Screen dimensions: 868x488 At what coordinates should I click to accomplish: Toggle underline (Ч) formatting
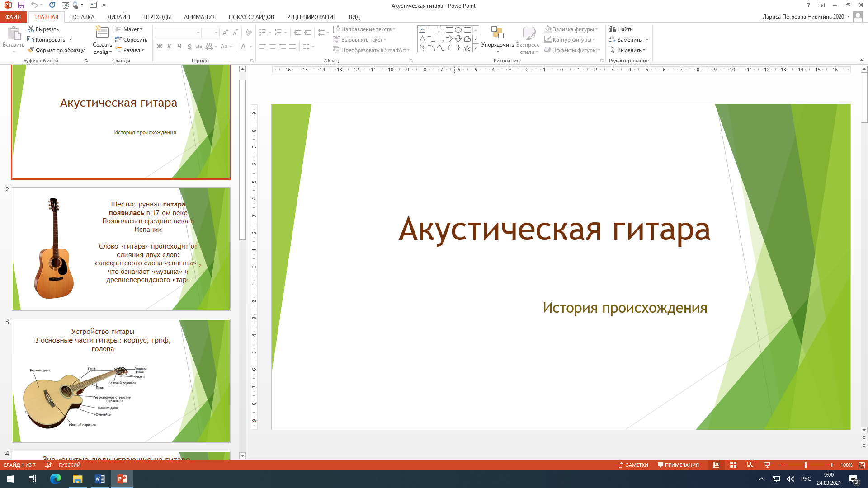(x=179, y=47)
